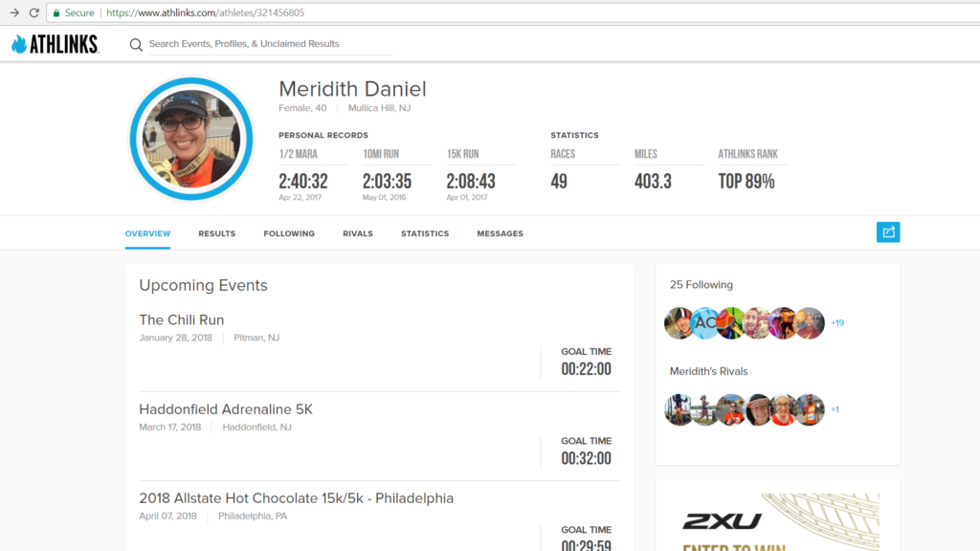Screen dimensions: 980x551
Task: Open The Chili Run event
Action: (181, 320)
